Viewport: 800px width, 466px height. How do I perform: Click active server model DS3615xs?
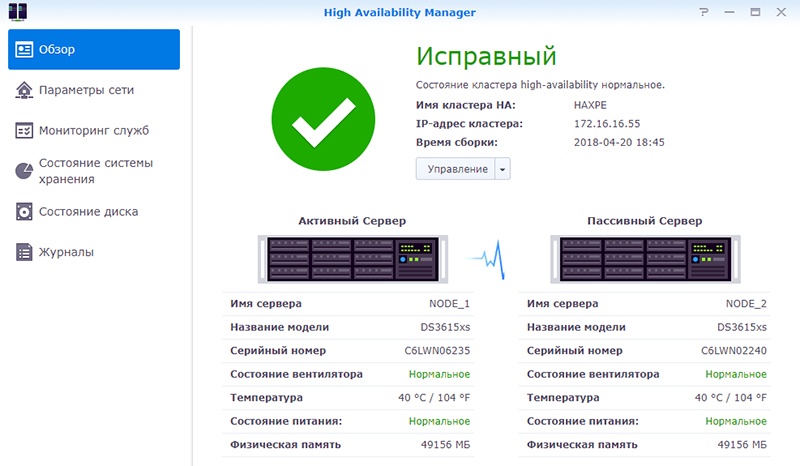[445, 327]
